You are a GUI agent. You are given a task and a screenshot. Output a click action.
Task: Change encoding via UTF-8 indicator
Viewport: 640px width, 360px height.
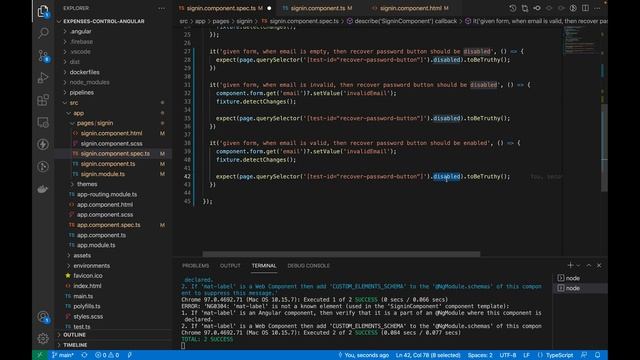(508, 355)
